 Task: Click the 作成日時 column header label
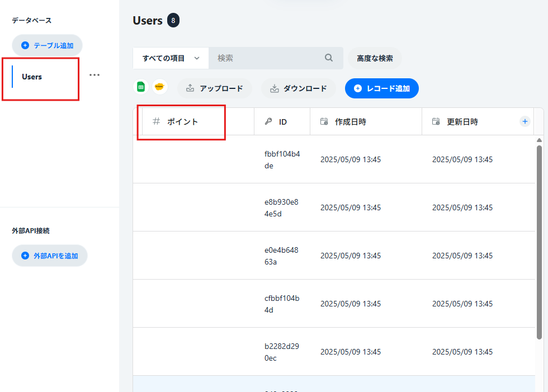coord(351,122)
